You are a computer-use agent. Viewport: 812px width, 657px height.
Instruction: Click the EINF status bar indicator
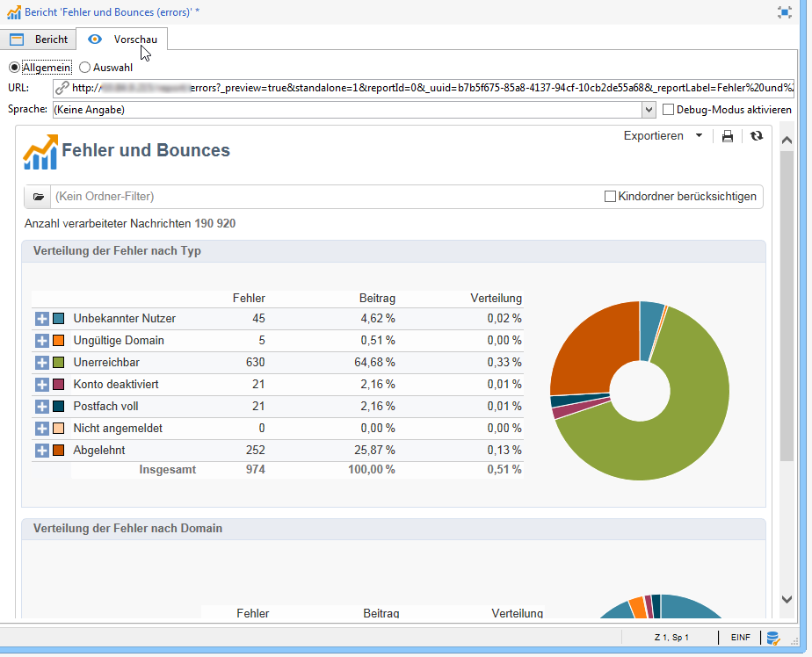[741, 638]
